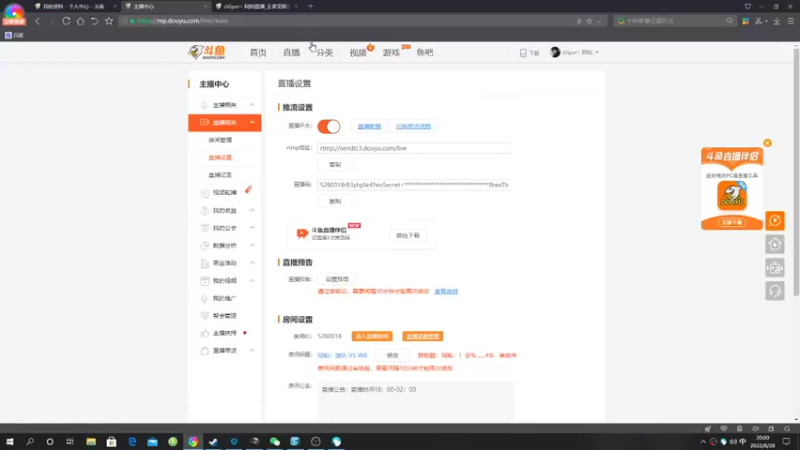Expand the 我的公会 sidebar section
The width and height of the screenshot is (800, 450).
tap(252, 228)
